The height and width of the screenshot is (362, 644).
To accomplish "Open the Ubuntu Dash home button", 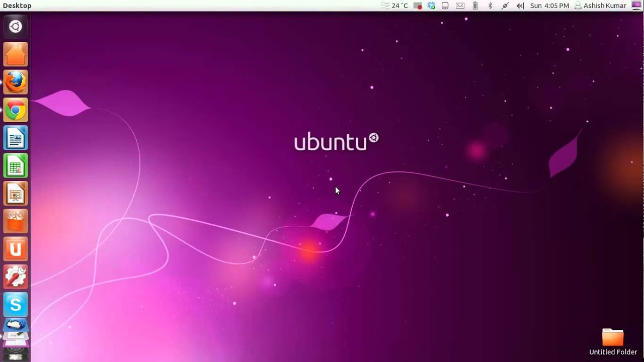I will [x=16, y=27].
